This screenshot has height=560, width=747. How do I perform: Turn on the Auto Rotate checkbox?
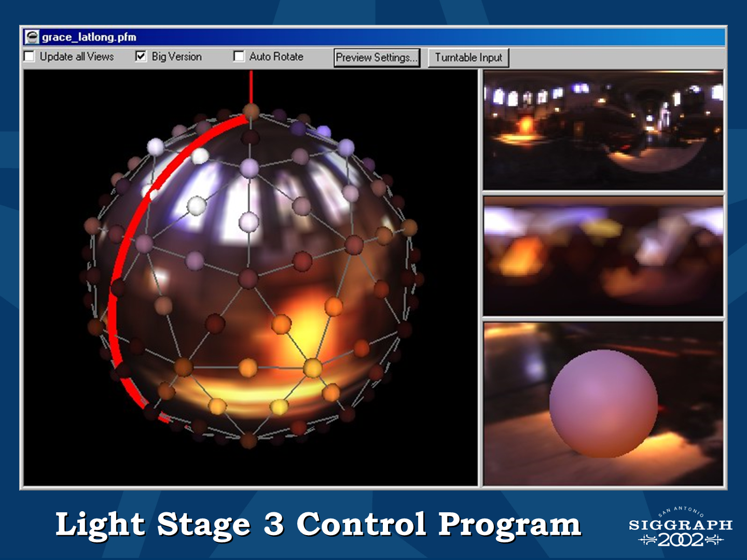point(239,57)
